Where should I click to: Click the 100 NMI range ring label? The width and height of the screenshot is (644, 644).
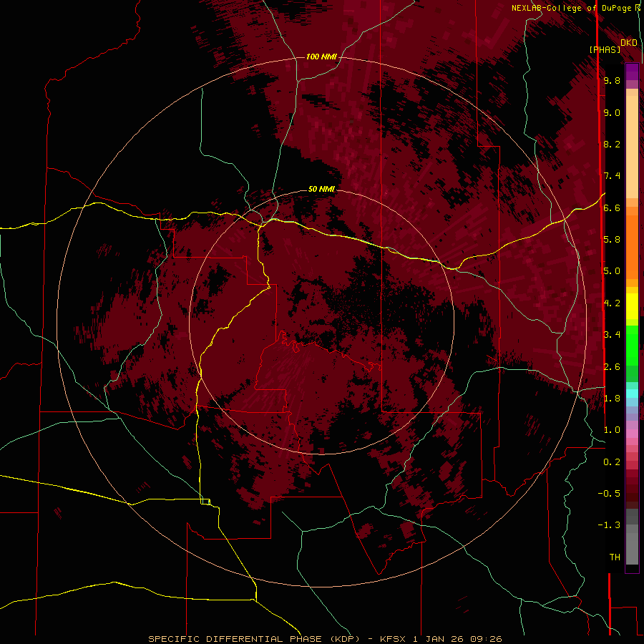click(321, 57)
